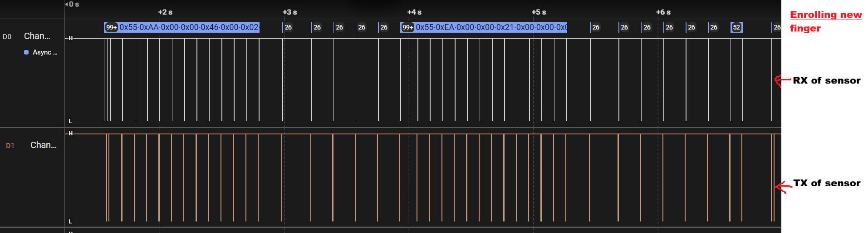This screenshot has height=233, width=868.
Task: Open the Async analyzer label on D0
Action: click(x=44, y=52)
